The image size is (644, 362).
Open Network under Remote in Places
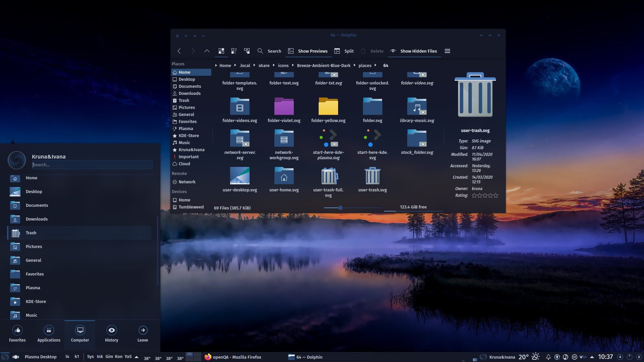pos(191,182)
